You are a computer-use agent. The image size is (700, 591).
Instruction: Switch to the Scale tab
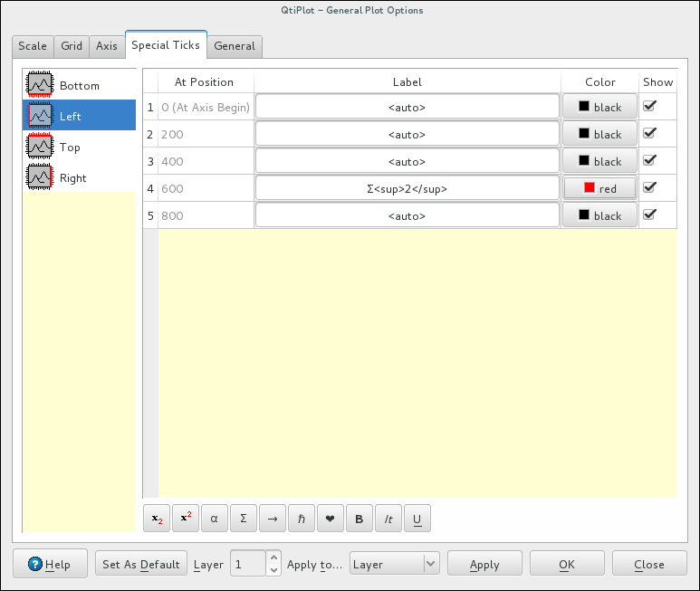point(33,46)
